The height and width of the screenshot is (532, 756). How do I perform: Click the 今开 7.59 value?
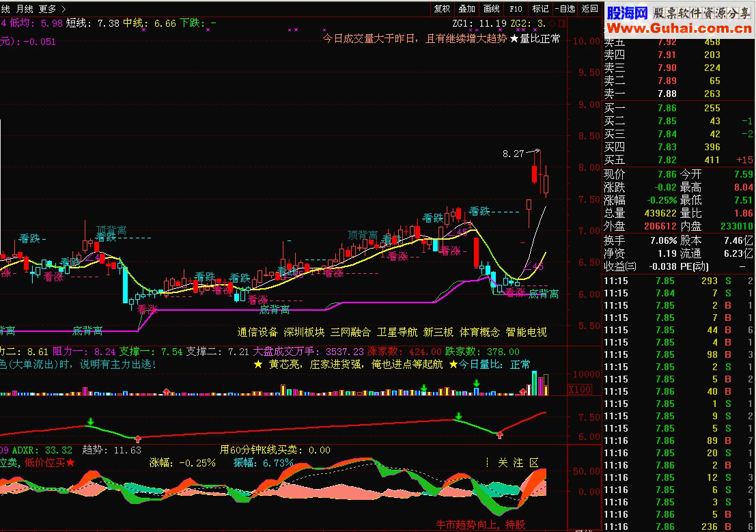point(744,174)
